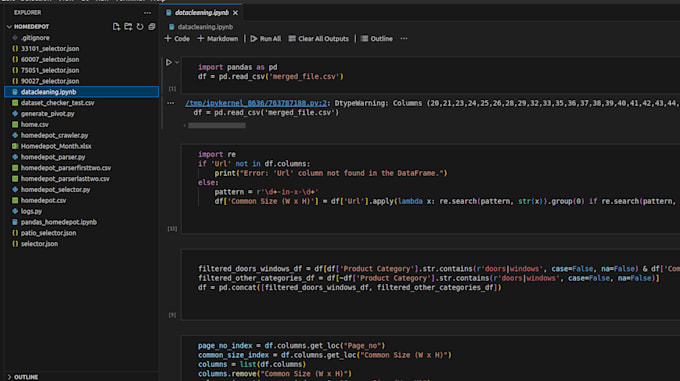Open patio_selector.json

coord(49,233)
